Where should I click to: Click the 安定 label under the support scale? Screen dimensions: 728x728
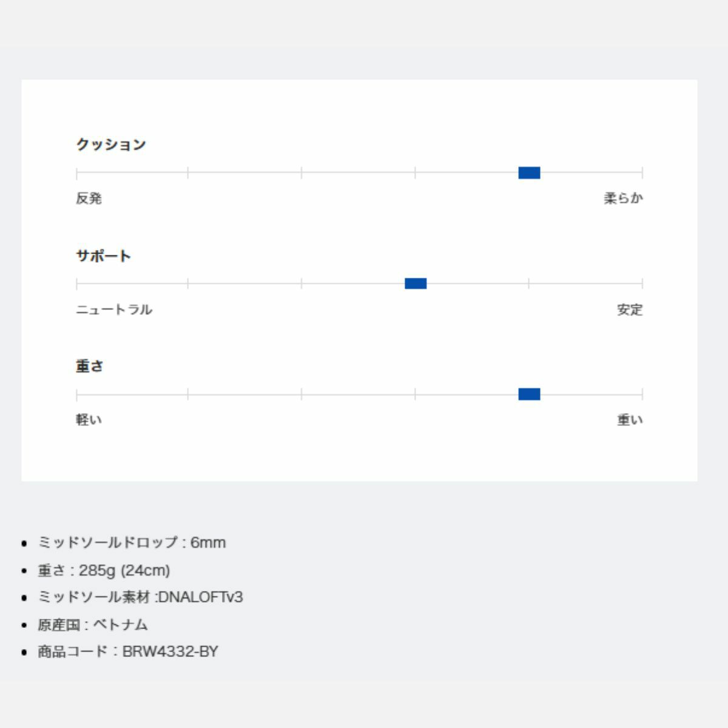click(630, 309)
